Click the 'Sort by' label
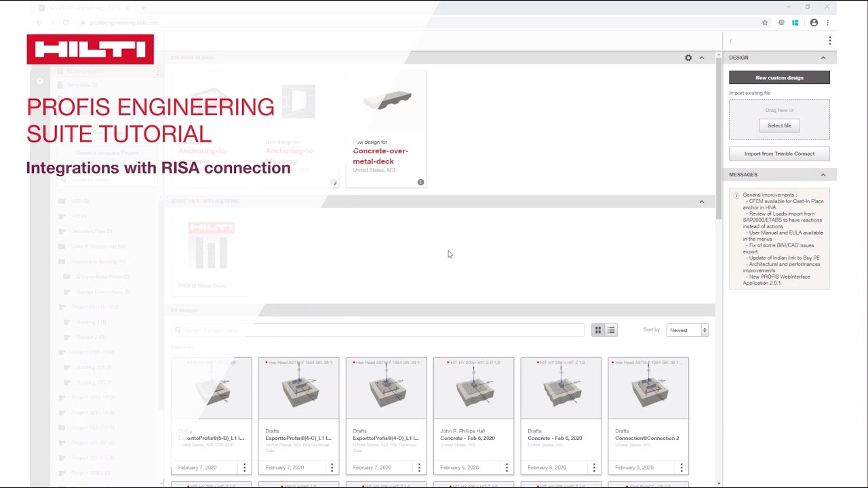Image resolution: width=868 pixels, height=488 pixels. pos(652,330)
